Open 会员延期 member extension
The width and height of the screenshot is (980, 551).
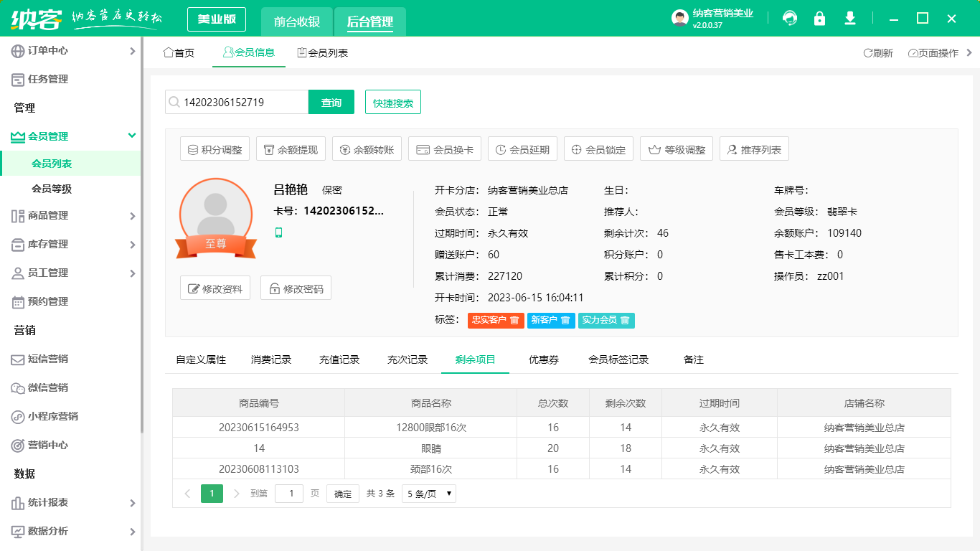point(521,149)
